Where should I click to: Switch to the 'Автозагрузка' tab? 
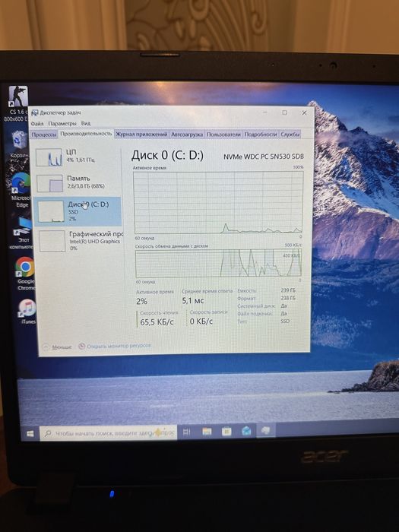187,135
